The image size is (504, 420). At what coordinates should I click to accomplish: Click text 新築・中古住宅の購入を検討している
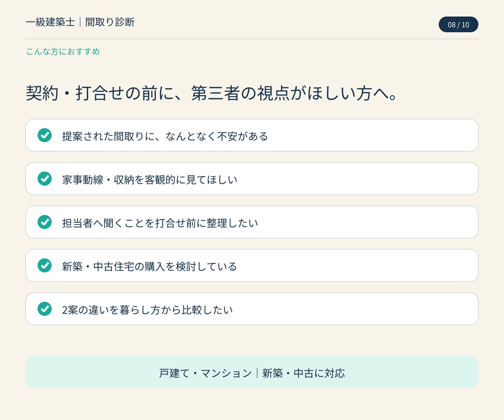click(150, 267)
